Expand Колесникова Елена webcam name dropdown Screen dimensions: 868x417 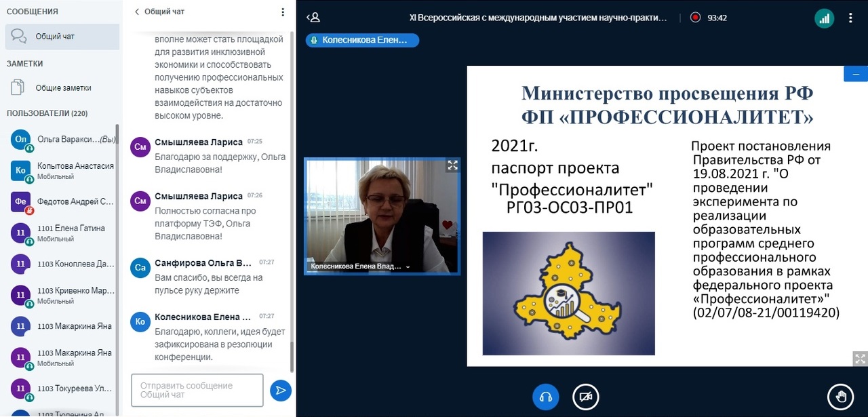(408, 267)
